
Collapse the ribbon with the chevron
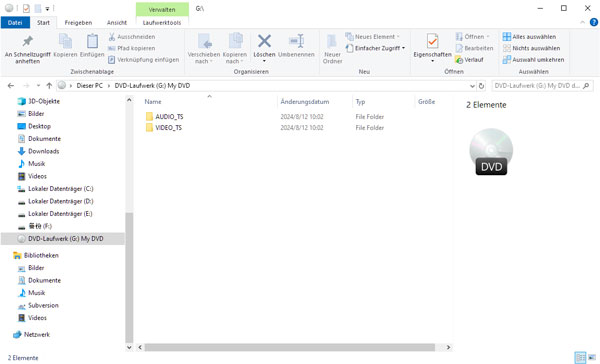[582, 23]
